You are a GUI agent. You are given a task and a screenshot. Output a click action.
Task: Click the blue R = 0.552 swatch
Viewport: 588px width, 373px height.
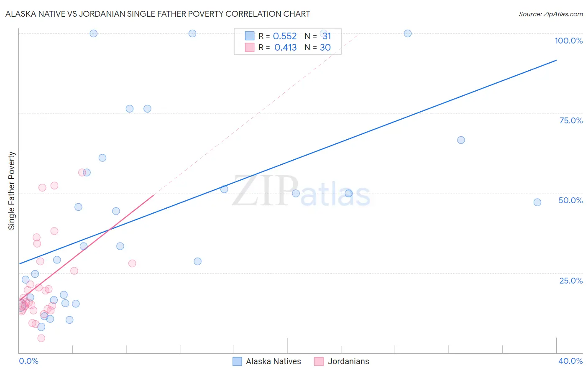pos(250,36)
